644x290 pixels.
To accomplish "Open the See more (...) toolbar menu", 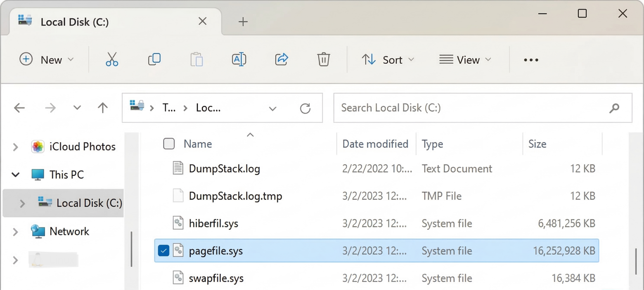I will tap(531, 60).
